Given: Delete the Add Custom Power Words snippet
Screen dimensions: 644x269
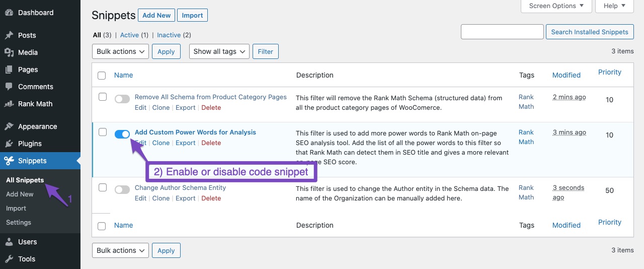Looking at the screenshot, I should [211, 143].
